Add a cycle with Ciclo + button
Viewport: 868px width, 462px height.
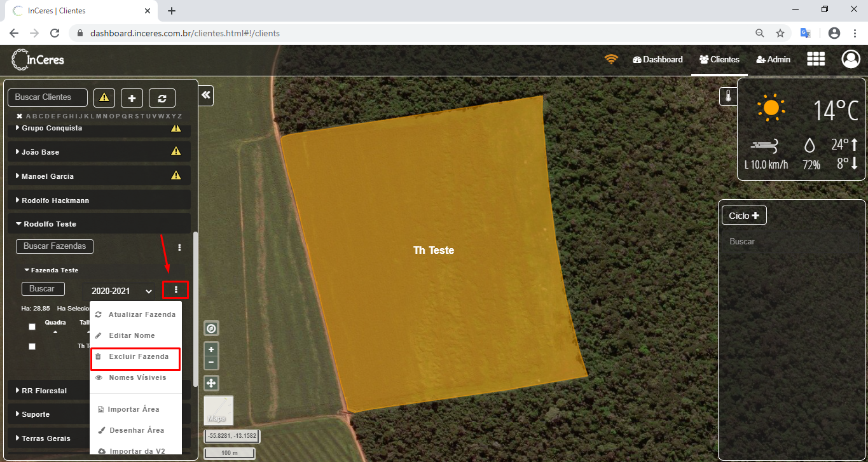[x=744, y=216]
